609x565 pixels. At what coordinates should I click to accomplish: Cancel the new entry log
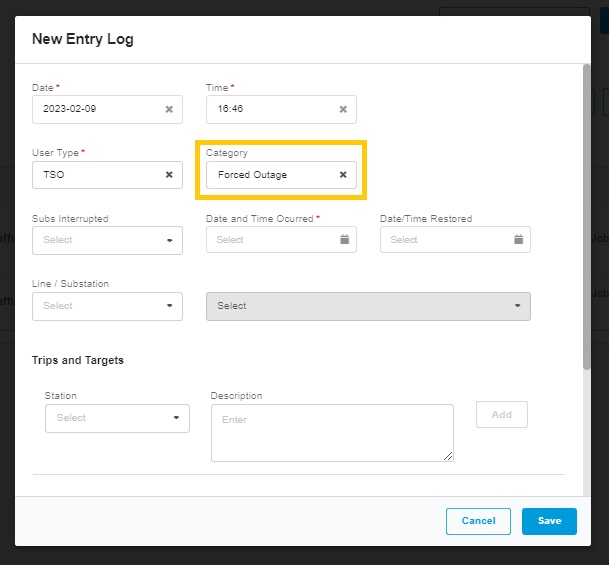pyautogui.click(x=478, y=521)
